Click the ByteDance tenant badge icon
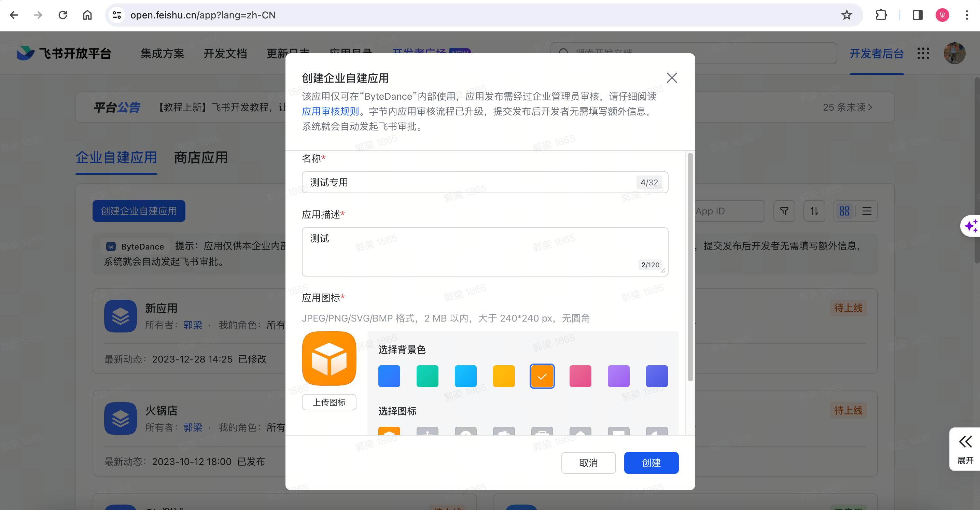Screen dimensions: 980x510 [111, 247]
